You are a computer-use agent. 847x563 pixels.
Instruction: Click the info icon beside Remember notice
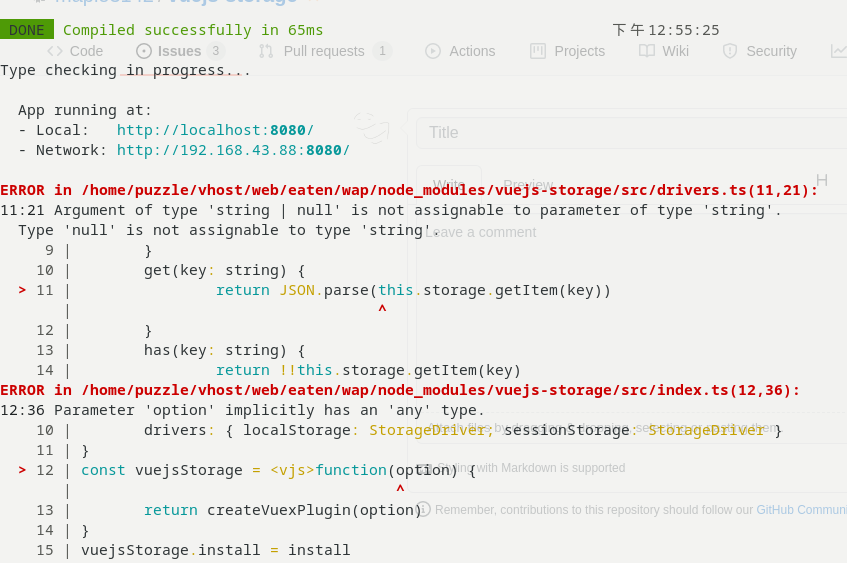click(x=424, y=510)
